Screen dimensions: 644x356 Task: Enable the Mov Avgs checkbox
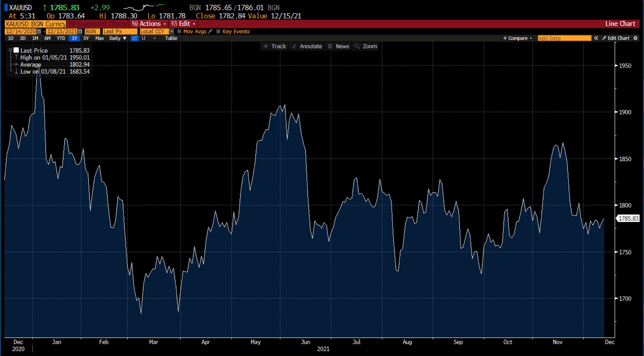tap(179, 32)
